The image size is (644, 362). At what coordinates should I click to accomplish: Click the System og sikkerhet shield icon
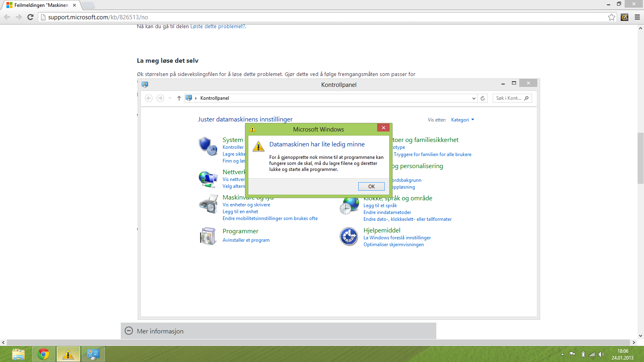[208, 146]
